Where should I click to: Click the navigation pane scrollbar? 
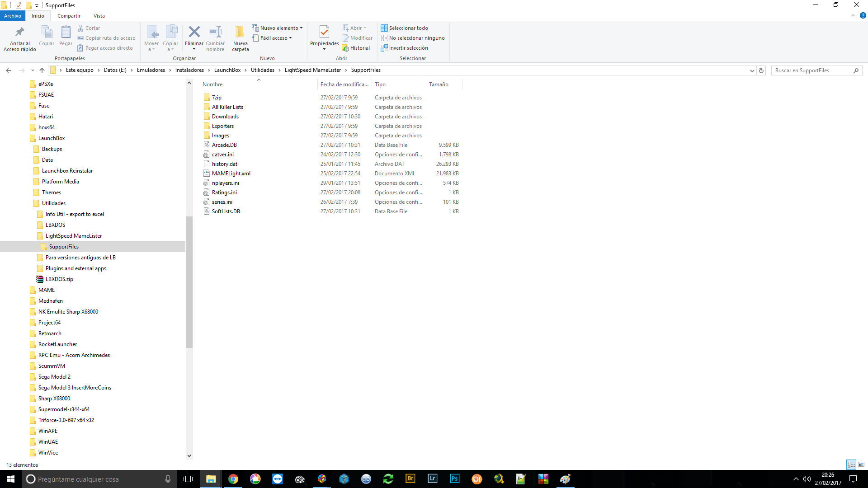189,282
